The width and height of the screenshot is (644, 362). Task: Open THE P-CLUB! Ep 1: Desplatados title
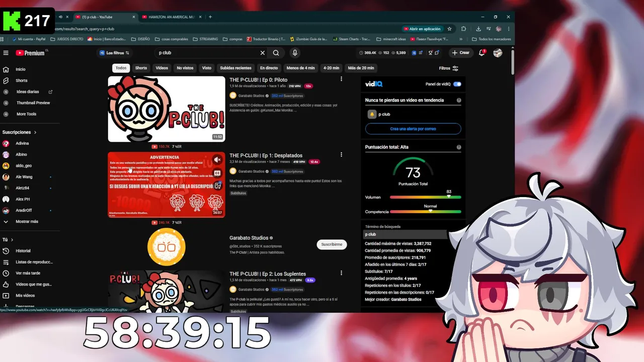click(x=266, y=156)
